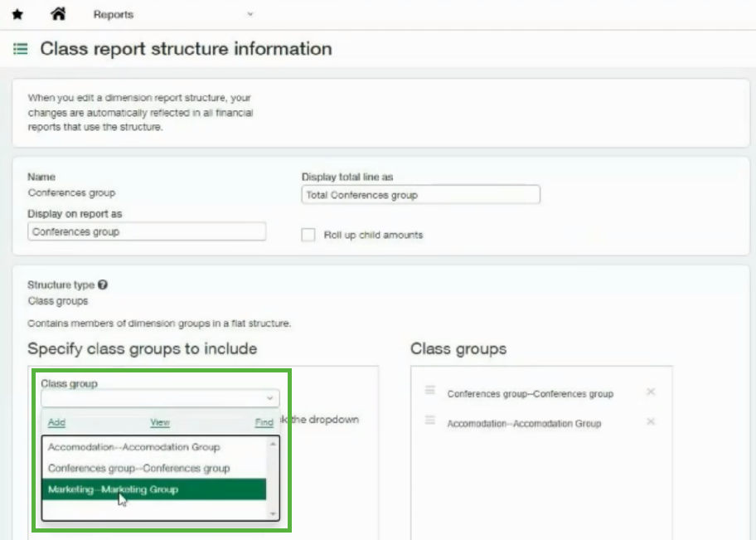This screenshot has width=756, height=540.
Task: Remove Conferences group from Class groups
Action: (651, 392)
